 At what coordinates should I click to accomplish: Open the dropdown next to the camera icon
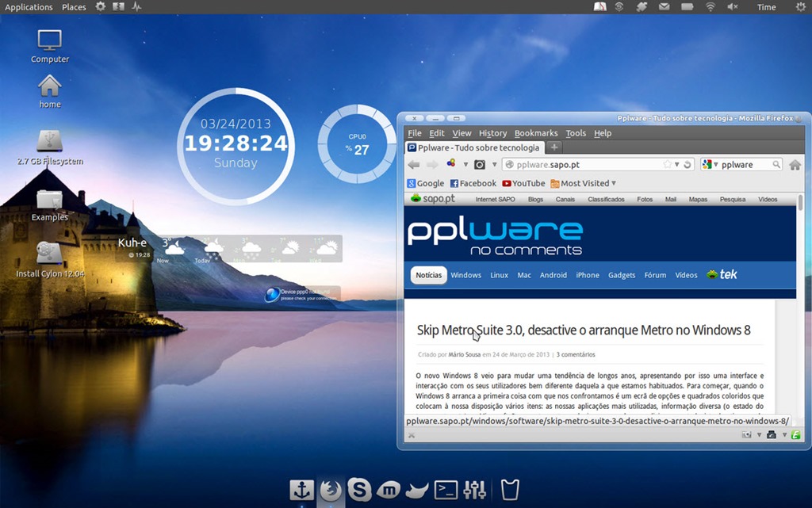click(494, 165)
